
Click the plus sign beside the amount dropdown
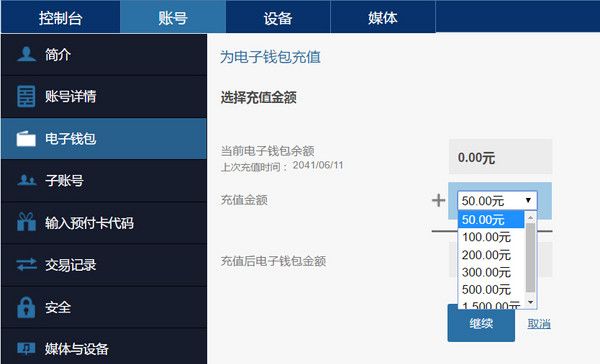click(439, 200)
